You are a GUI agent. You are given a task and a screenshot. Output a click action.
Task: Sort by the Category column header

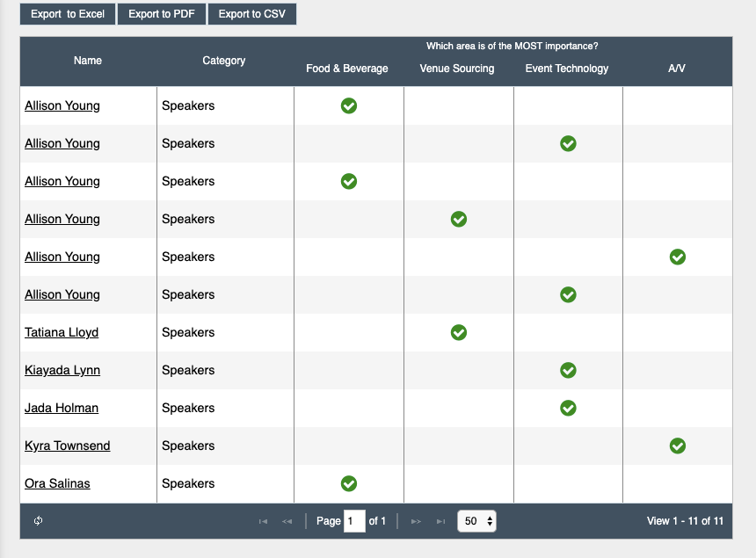pos(223,61)
